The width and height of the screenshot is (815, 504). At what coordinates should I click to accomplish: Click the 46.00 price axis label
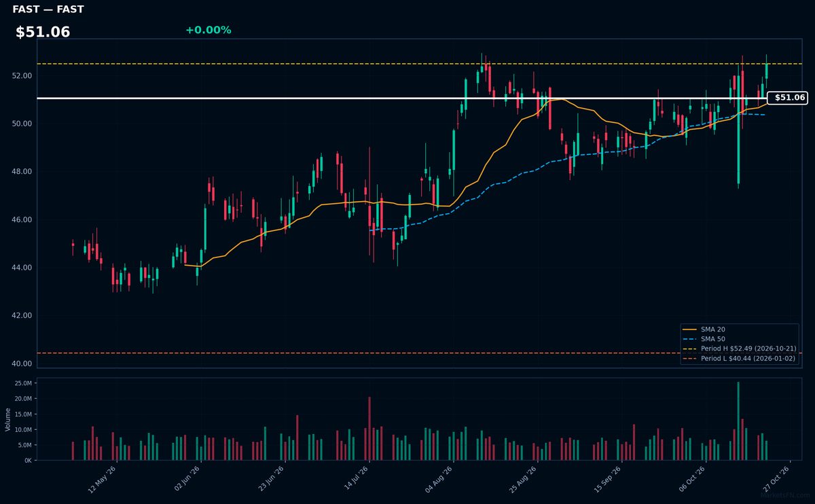coord(22,219)
